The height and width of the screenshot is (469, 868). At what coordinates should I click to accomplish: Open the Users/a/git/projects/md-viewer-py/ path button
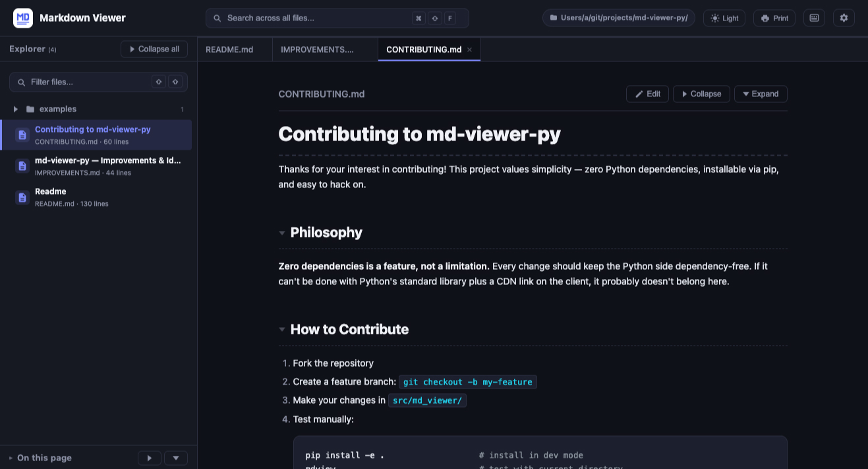pyautogui.click(x=618, y=18)
